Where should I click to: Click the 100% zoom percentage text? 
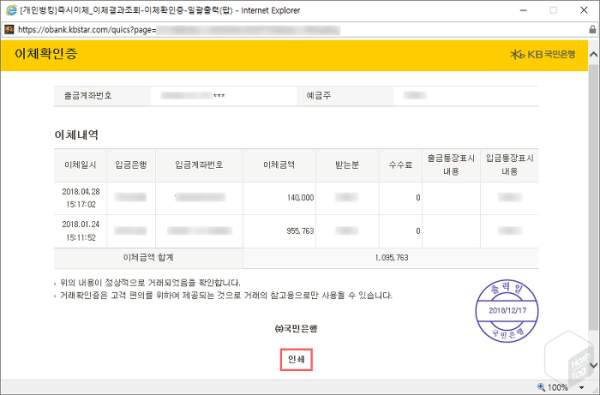pos(558,388)
